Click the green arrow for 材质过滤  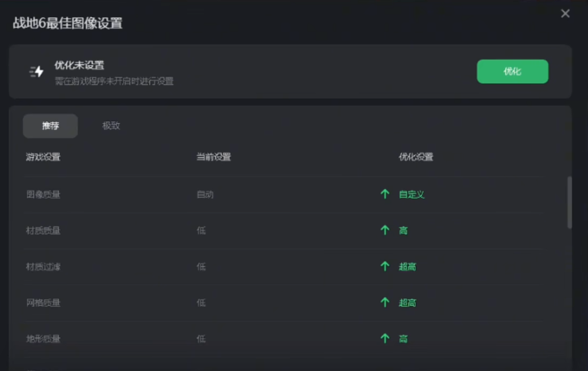click(x=385, y=266)
